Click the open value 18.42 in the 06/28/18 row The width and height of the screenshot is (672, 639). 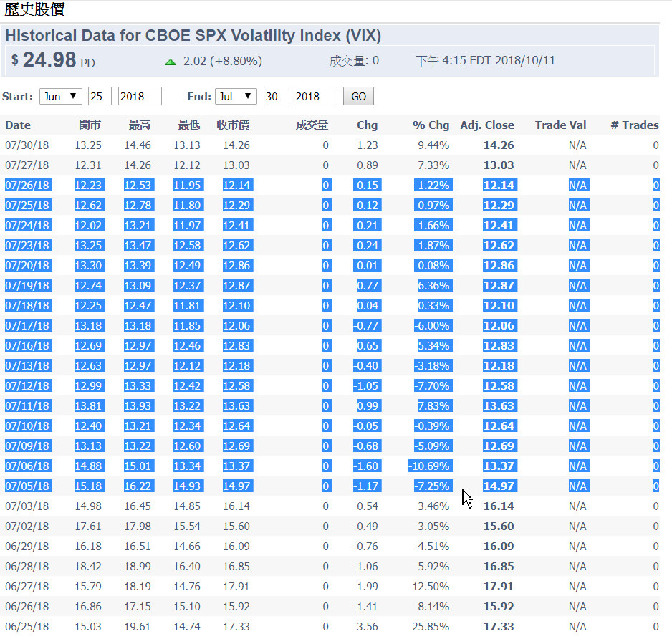coord(88,566)
